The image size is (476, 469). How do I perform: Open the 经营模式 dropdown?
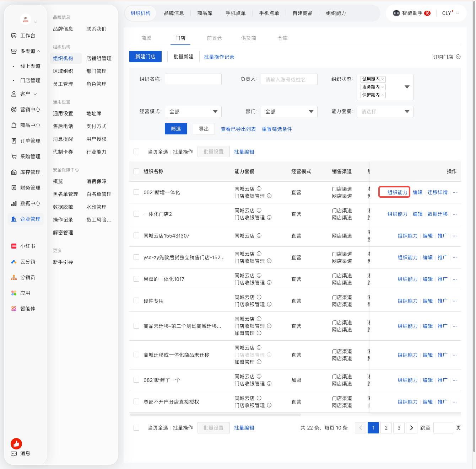pos(193,112)
